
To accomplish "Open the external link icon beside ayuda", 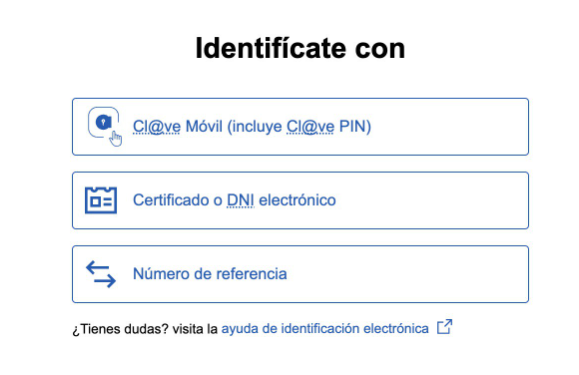I will coord(444,327).
